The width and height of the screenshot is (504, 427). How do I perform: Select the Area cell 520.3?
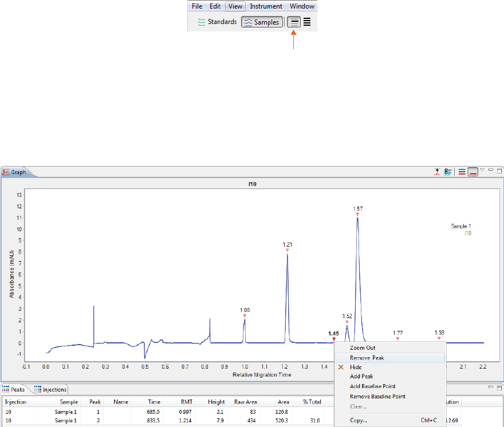282,421
